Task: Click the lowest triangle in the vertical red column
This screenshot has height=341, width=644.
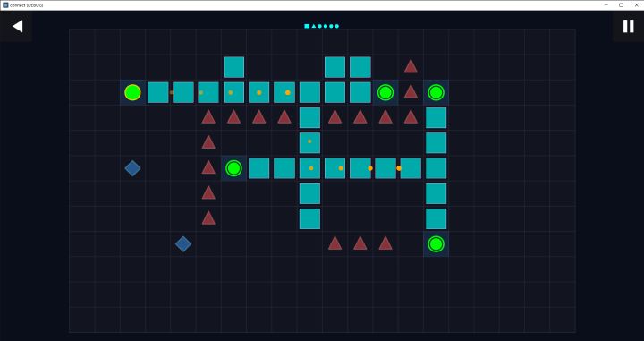Action: [208, 217]
